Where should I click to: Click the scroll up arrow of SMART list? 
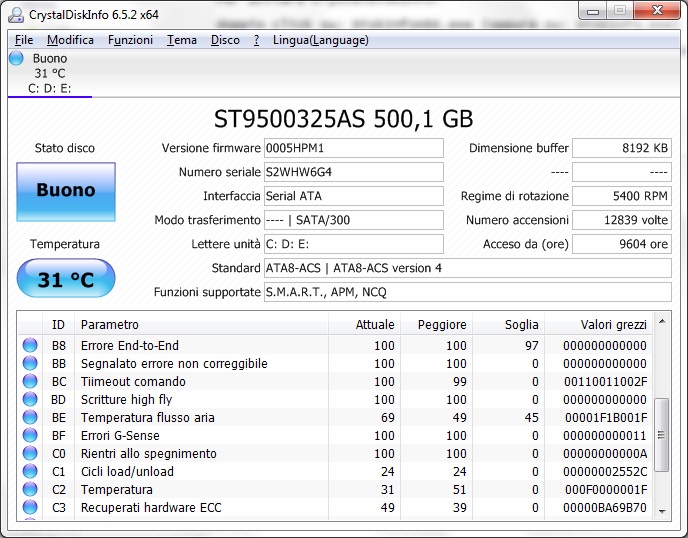(662, 321)
